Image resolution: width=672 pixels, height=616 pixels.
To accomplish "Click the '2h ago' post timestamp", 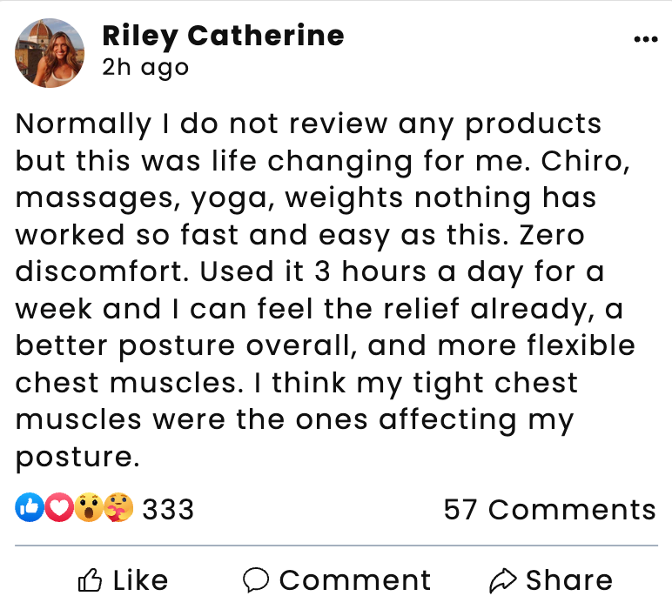I will click(x=145, y=67).
